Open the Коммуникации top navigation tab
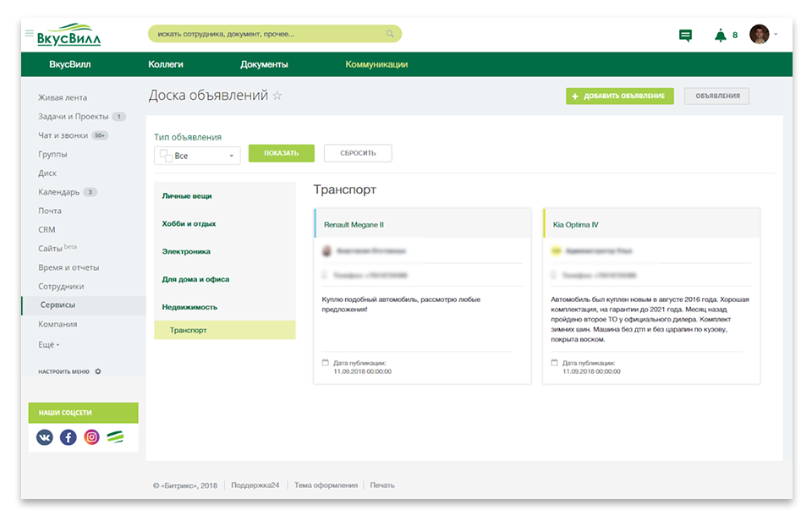The width and height of the screenshot is (812, 516). (376, 64)
